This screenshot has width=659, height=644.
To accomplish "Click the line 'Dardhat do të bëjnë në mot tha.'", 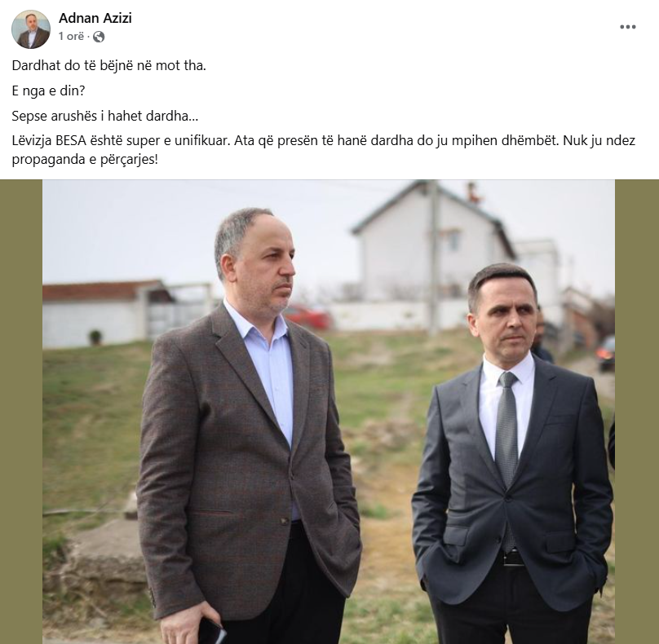I will [108, 65].
